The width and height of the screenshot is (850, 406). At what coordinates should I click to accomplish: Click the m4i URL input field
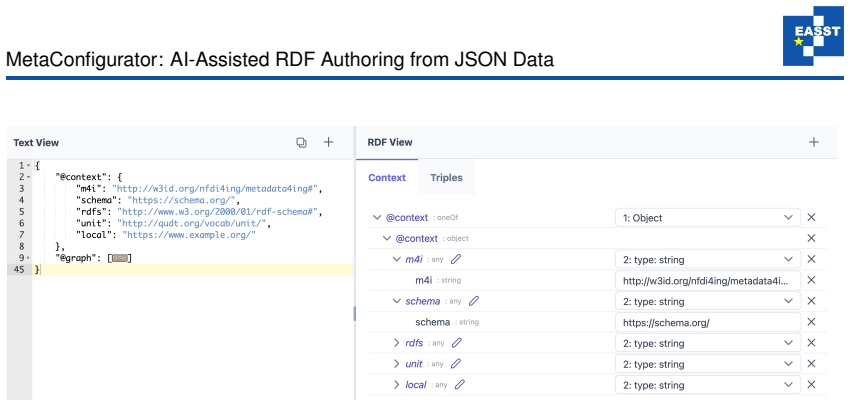pos(708,280)
